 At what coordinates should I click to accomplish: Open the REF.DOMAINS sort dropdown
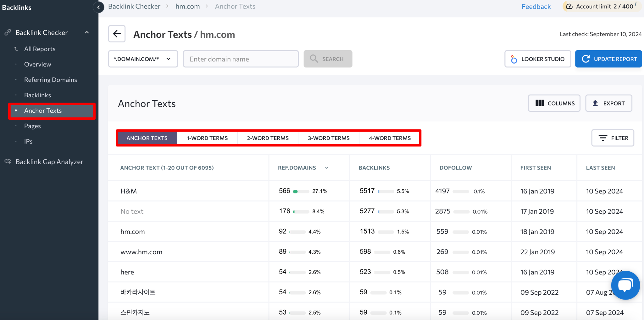[327, 168]
